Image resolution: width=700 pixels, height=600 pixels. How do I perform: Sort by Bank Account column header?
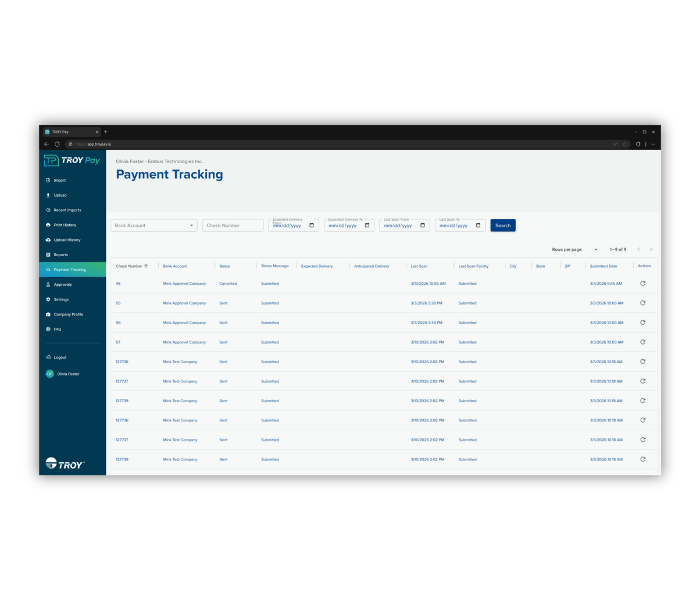[175, 266]
